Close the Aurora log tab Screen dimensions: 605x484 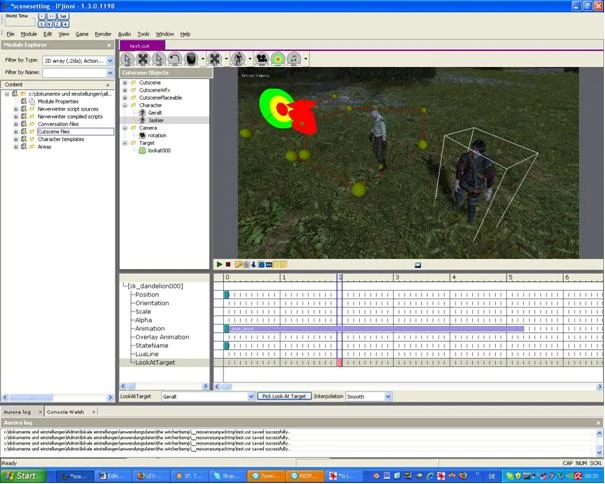40,412
